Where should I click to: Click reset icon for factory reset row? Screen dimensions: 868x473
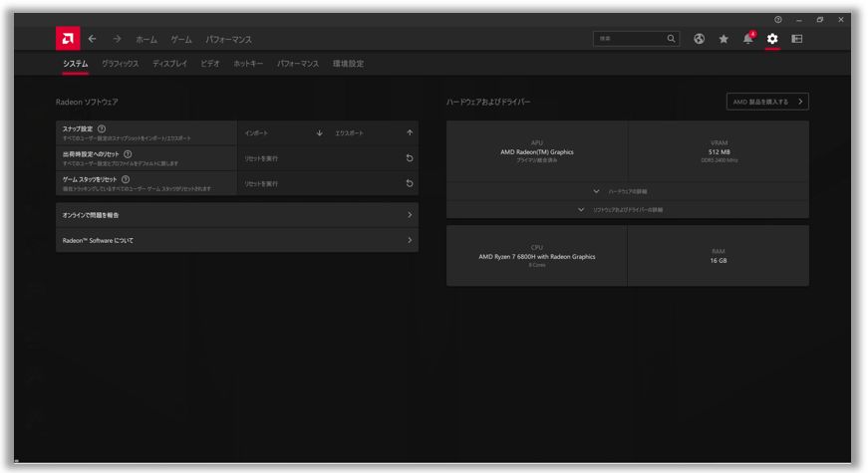pyautogui.click(x=410, y=158)
